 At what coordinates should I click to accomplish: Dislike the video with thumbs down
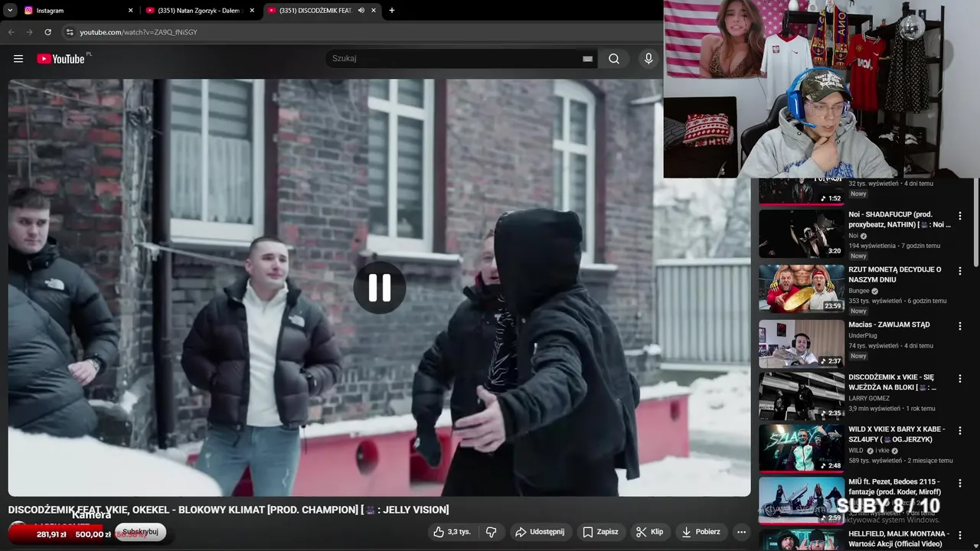pos(492,532)
